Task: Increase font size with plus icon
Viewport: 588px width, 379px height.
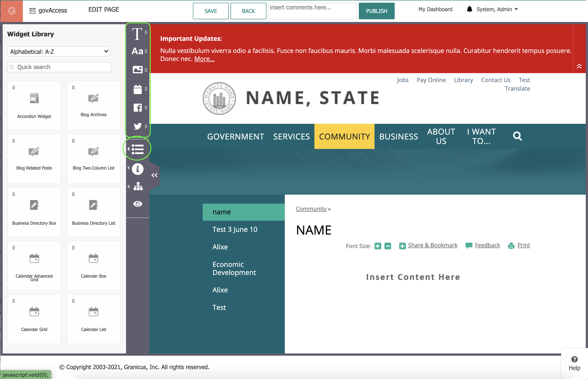Action: 378,246
